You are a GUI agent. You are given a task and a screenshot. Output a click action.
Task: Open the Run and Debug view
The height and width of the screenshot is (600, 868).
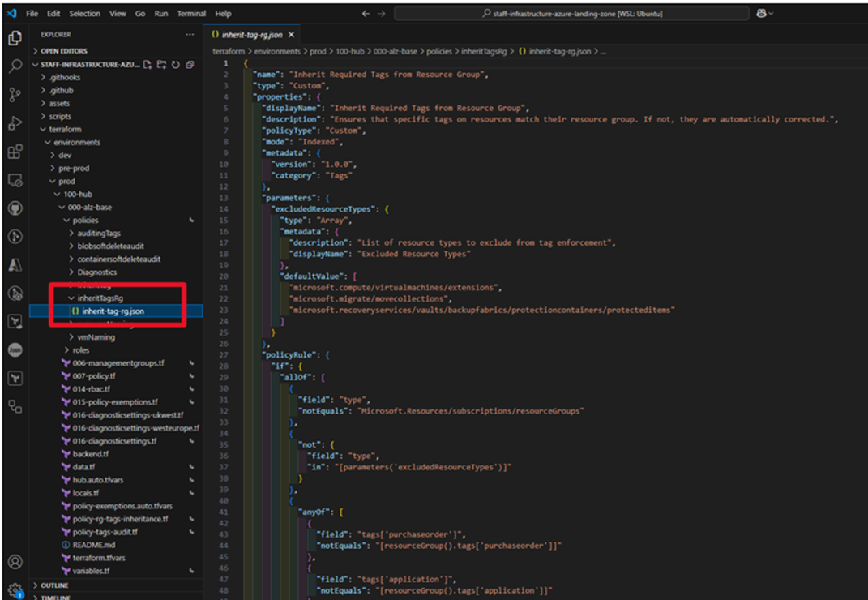pyautogui.click(x=15, y=123)
